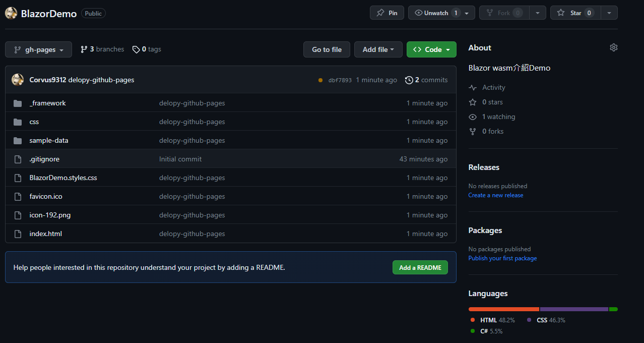644x343 pixels.
Task: Click the Corvus9312 commit author avatar
Action: pyautogui.click(x=18, y=80)
